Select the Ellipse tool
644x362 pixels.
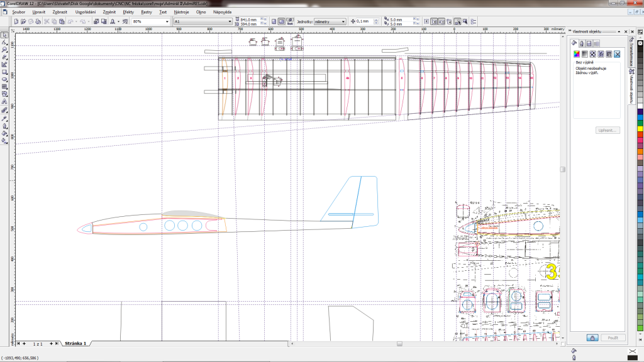click(4, 79)
